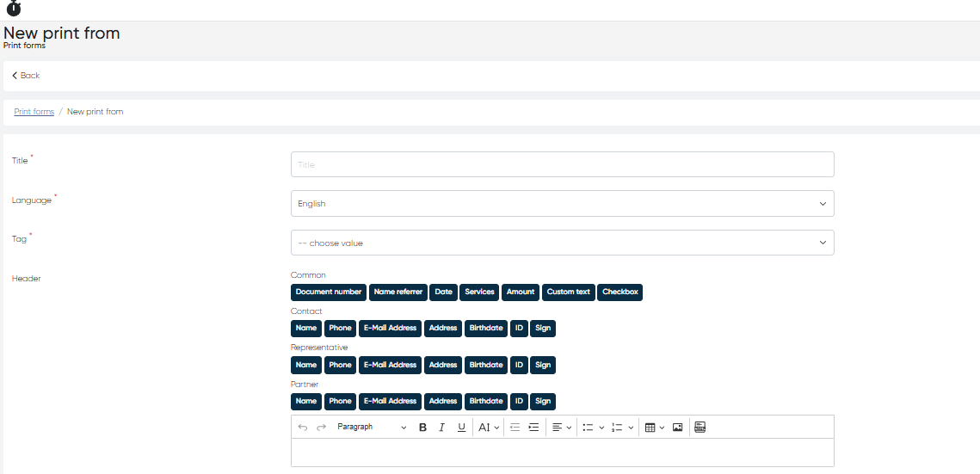Insert the Document number placeholder tag

[329, 292]
